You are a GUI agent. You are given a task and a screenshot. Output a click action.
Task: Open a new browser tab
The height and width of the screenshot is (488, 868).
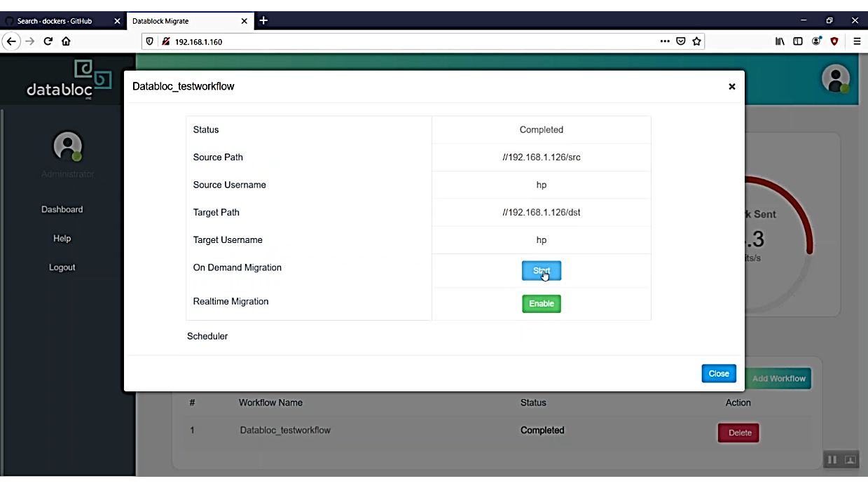coord(263,20)
